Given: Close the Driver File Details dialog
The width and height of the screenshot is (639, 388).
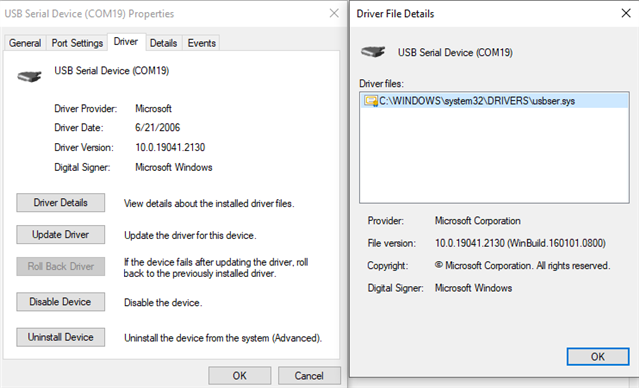Looking at the screenshot, I should point(626,13).
